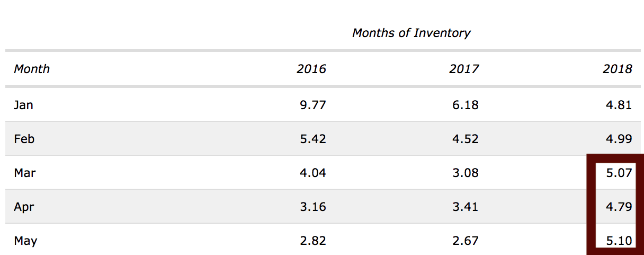Image resolution: width=644 pixels, height=255 pixels.
Task: Click the 2.82 value for May 2016
Action: point(312,241)
